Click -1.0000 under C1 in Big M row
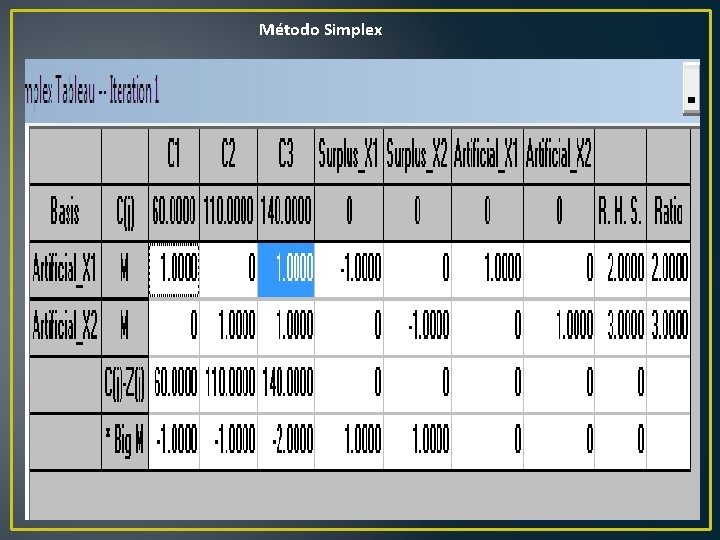The height and width of the screenshot is (540, 720). coord(174,442)
